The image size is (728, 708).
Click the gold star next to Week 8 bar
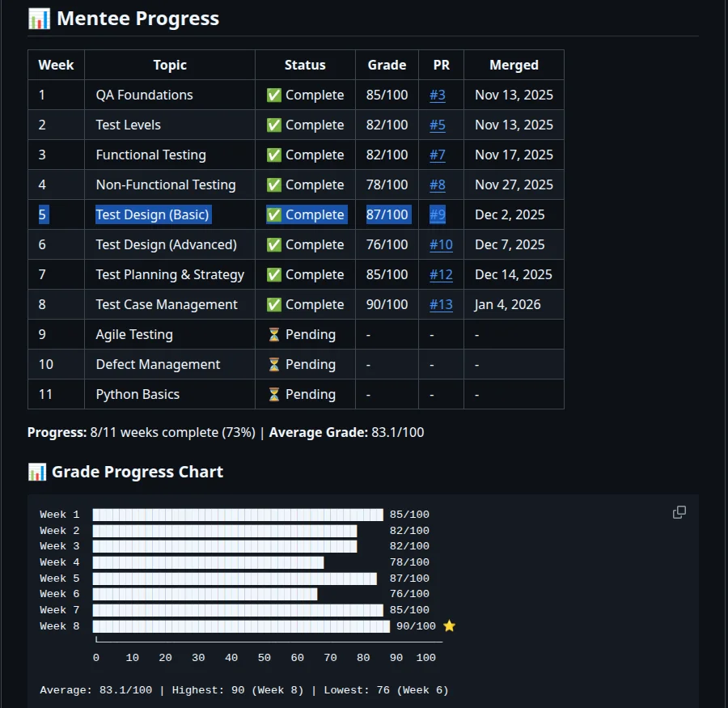(x=450, y=625)
